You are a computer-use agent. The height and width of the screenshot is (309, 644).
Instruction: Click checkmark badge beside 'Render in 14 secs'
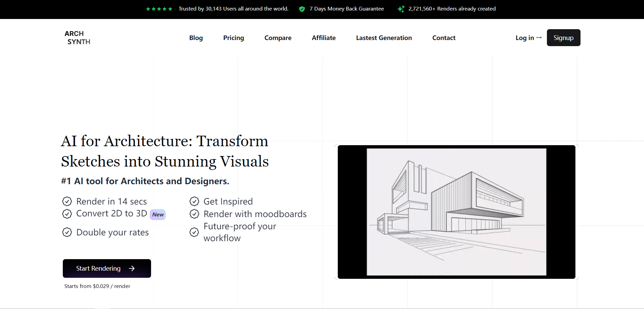pyautogui.click(x=67, y=201)
